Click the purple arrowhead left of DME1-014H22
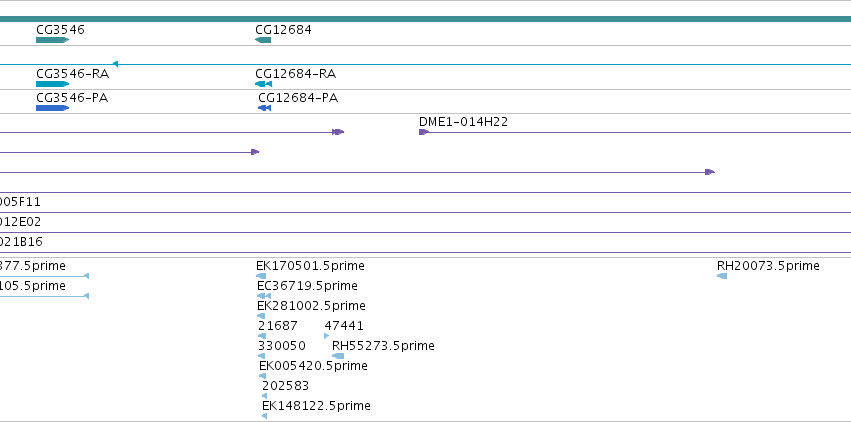The width and height of the screenshot is (851, 422). tap(338, 132)
